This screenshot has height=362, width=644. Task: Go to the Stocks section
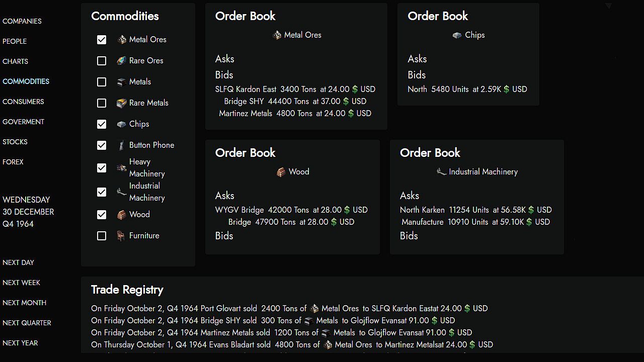(x=15, y=142)
